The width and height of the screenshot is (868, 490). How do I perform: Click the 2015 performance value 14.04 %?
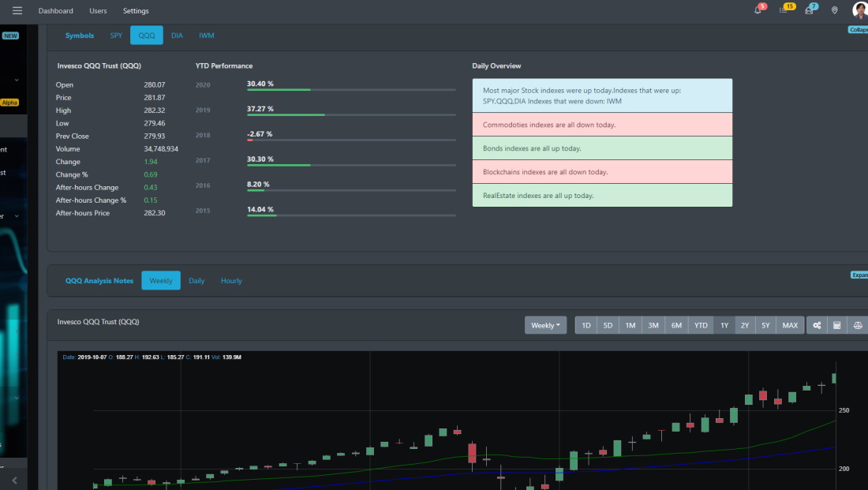point(260,209)
